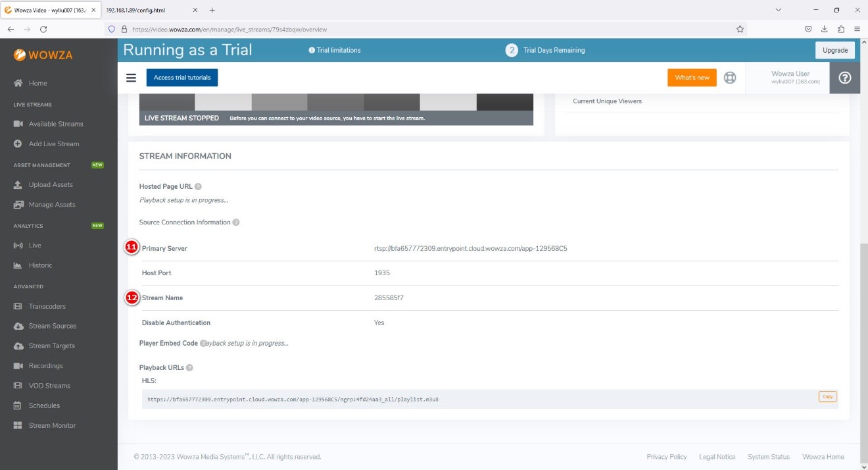Click the Upgrade button

point(835,50)
